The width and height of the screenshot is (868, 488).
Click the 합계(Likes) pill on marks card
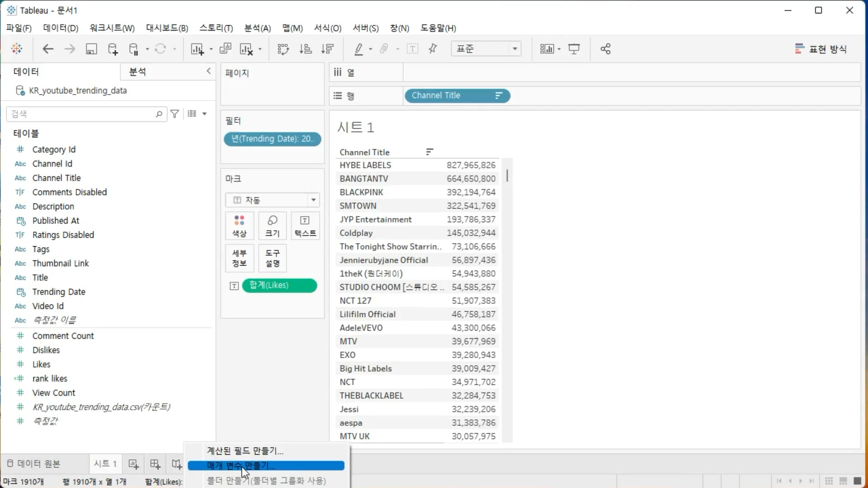pos(279,285)
